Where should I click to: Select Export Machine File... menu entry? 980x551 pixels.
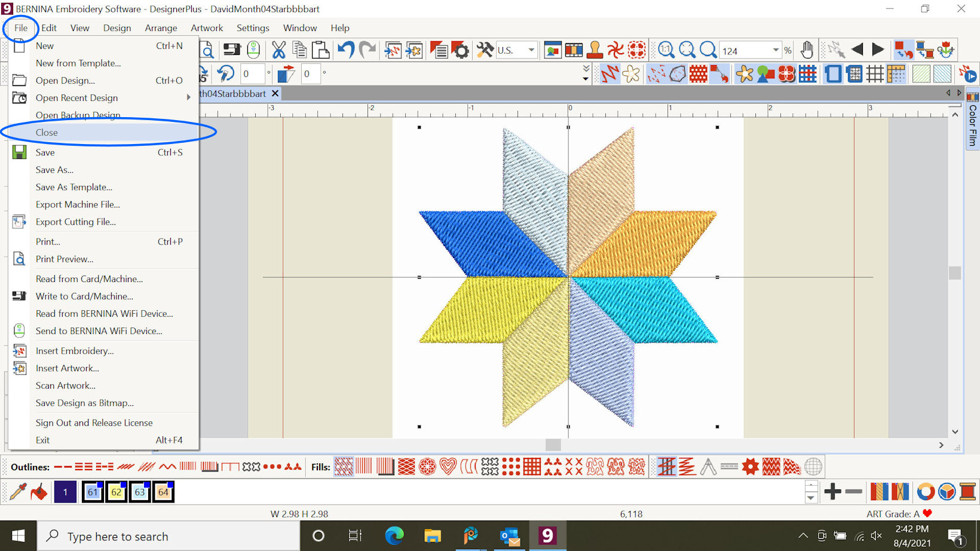pyautogui.click(x=103, y=204)
